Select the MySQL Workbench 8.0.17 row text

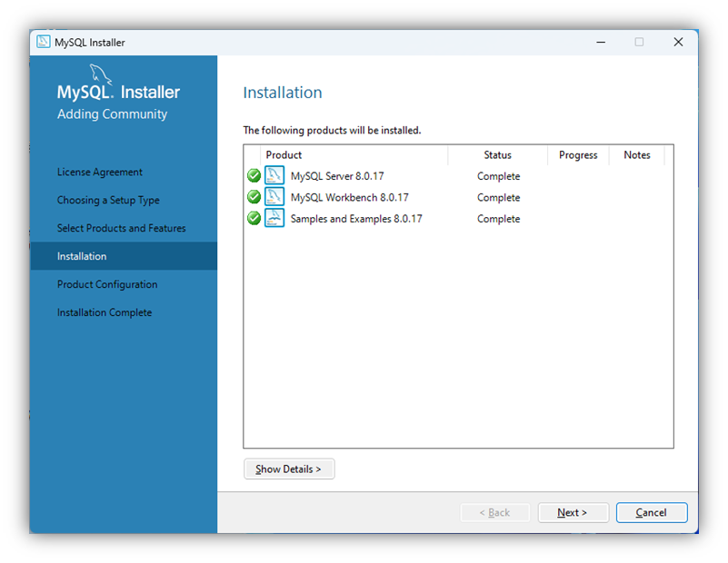tap(350, 198)
